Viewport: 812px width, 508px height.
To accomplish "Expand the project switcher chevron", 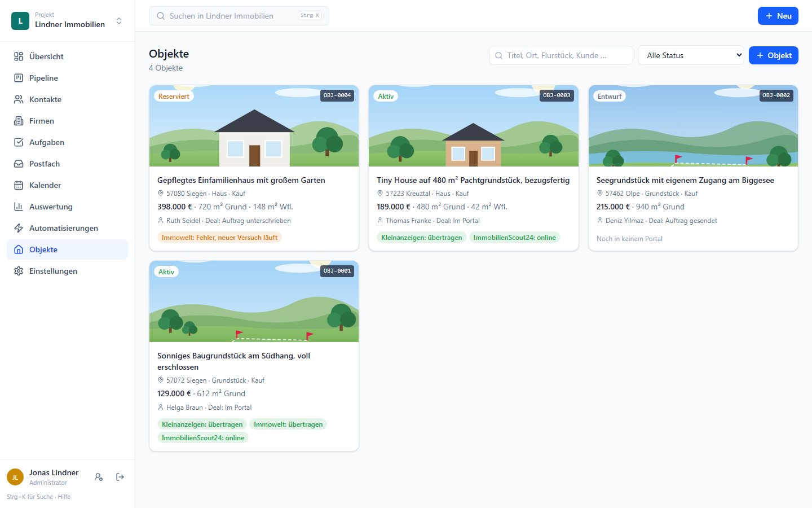I will pyautogui.click(x=119, y=21).
